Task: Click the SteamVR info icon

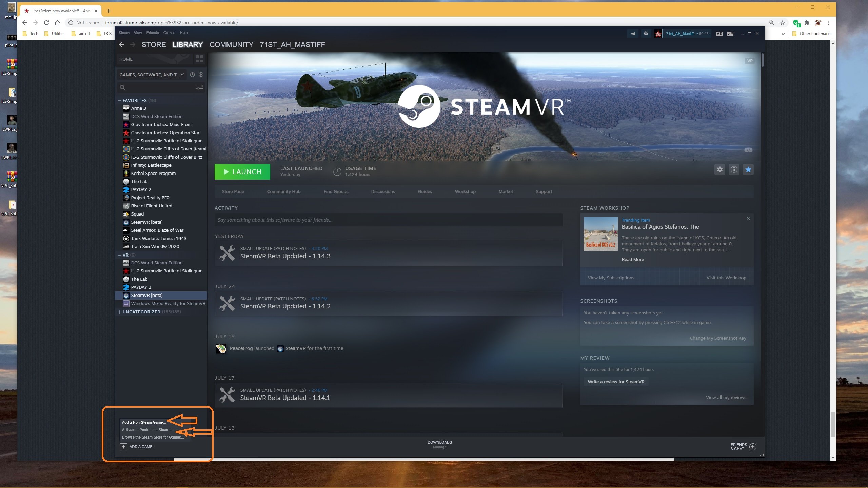Action: [734, 169]
